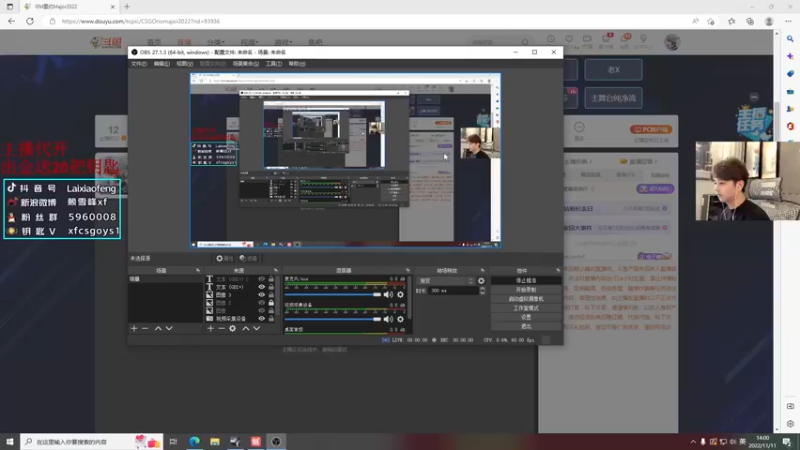This screenshot has height=450, width=800.
Task: Click the Edge address bar URL
Action: pyautogui.click(x=140, y=21)
